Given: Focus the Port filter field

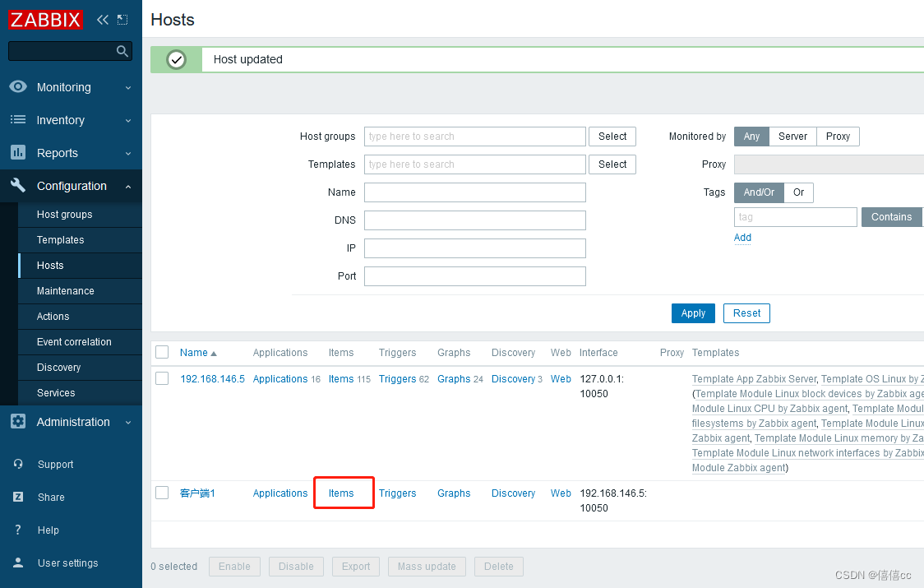Looking at the screenshot, I should click(x=475, y=276).
